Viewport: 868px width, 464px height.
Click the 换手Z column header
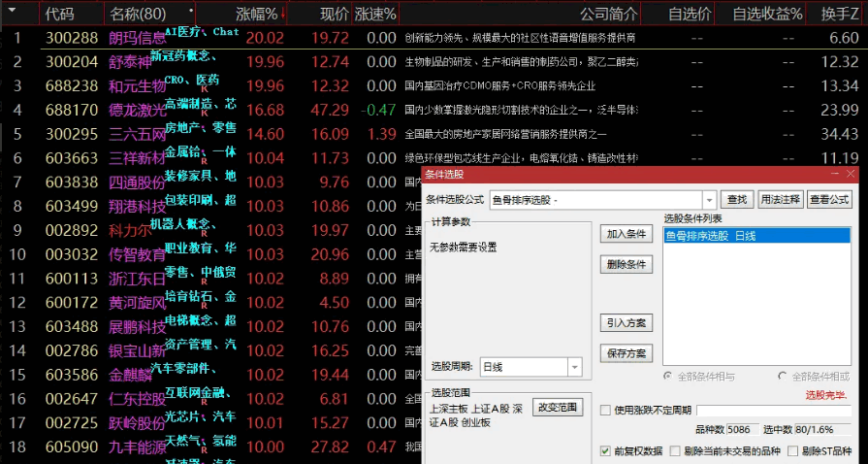pyautogui.click(x=840, y=14)
